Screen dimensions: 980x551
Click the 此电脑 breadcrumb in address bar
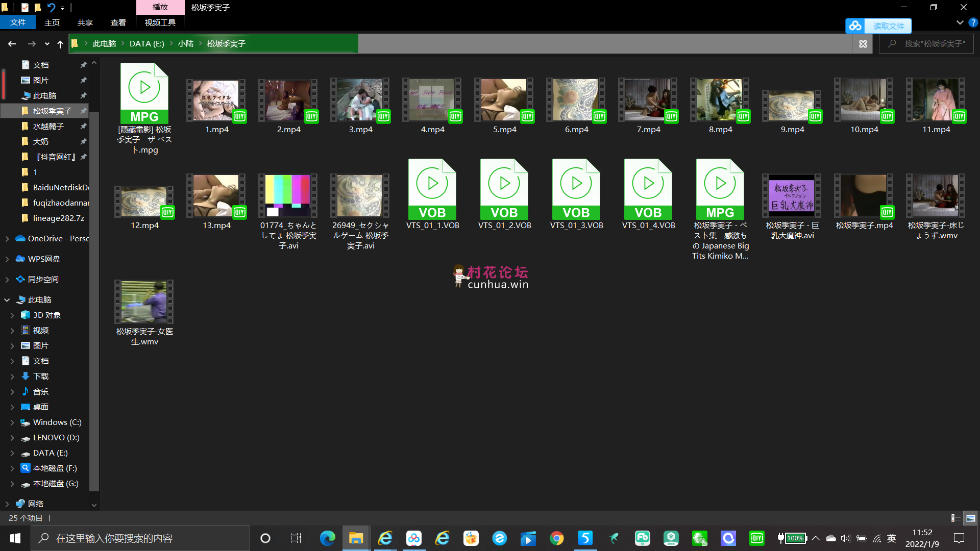104,44
